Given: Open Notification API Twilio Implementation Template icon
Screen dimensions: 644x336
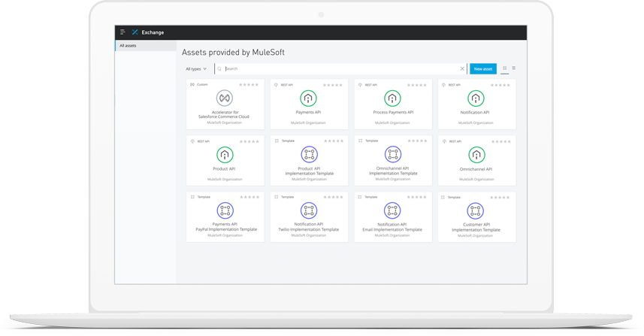Looking at the screenshot, I should tap(309, 210).
